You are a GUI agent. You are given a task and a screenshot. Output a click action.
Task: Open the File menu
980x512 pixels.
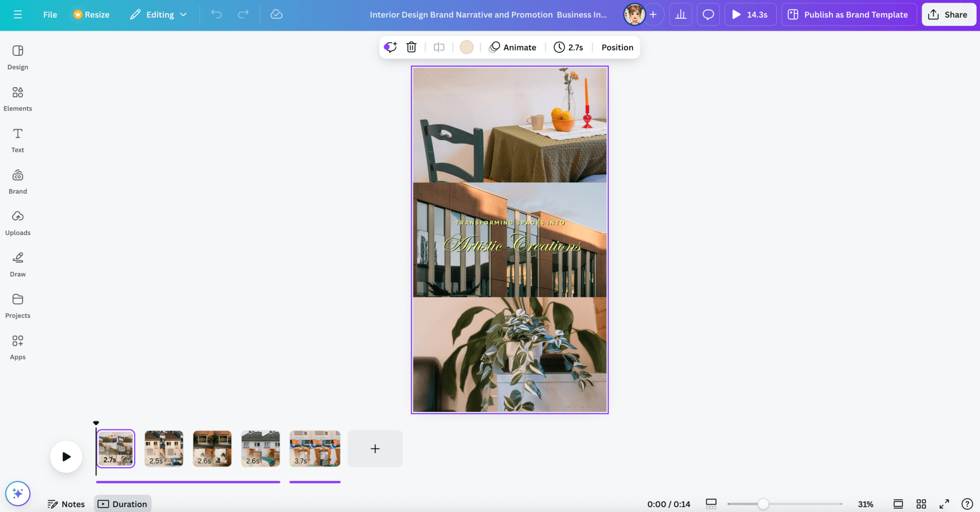pyautogui.click(x=50, y=14)
